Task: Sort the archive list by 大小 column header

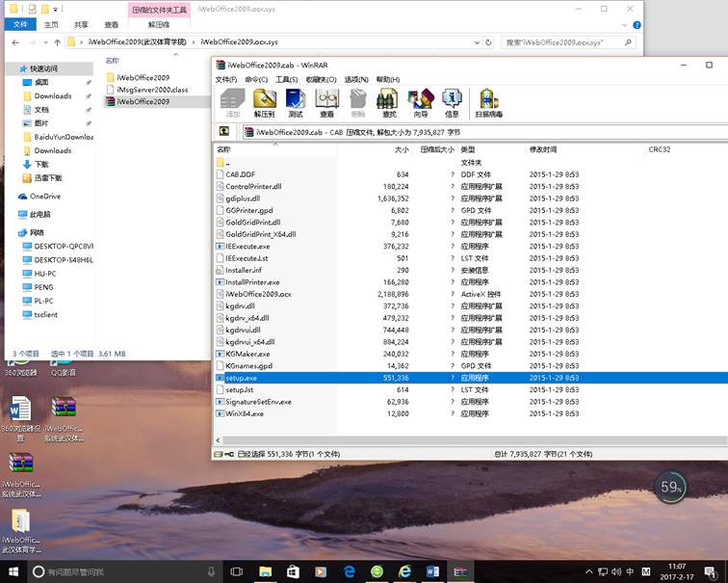Action: [402, 150]
